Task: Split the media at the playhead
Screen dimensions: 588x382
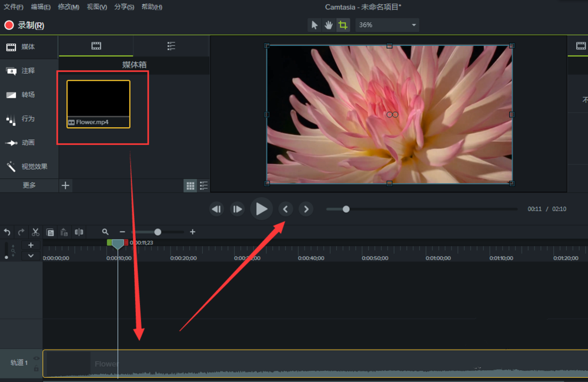Action: [x=79, y=232]
